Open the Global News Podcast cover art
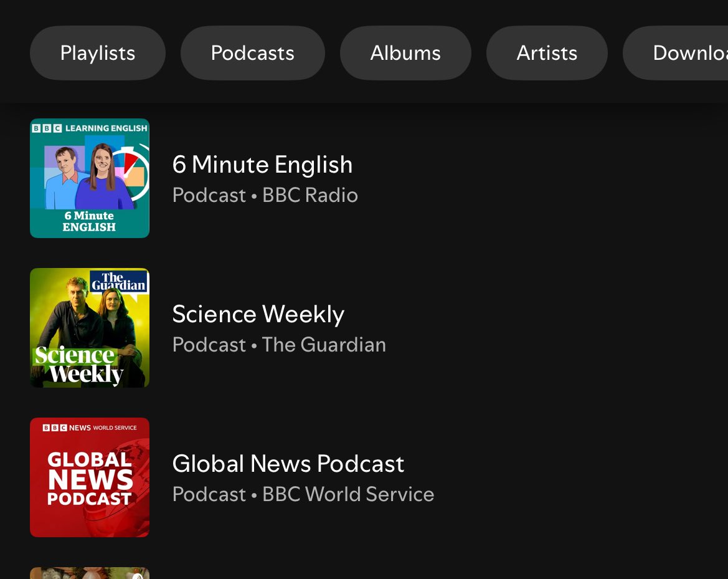Screen dimensions: 728x579 (90, 477)
